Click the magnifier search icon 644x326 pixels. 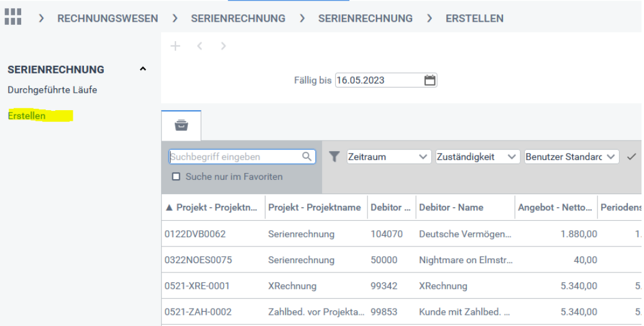pyautogui.click(x=307, y=157)
